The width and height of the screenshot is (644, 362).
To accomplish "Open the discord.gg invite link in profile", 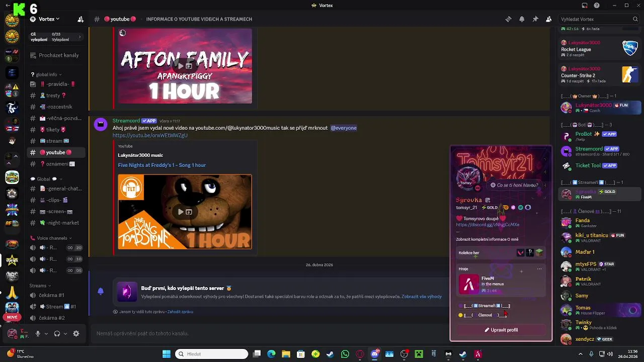I will tap(488, 225).
